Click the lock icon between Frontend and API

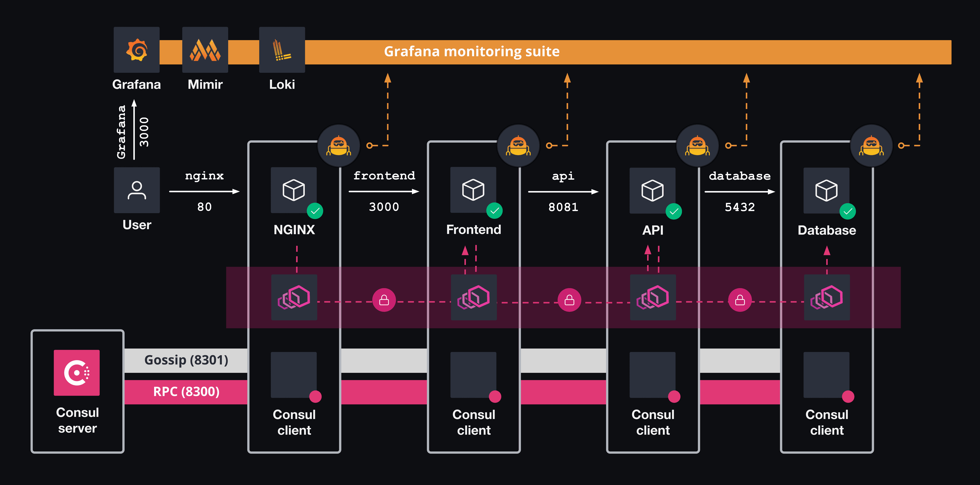(570, 300)
